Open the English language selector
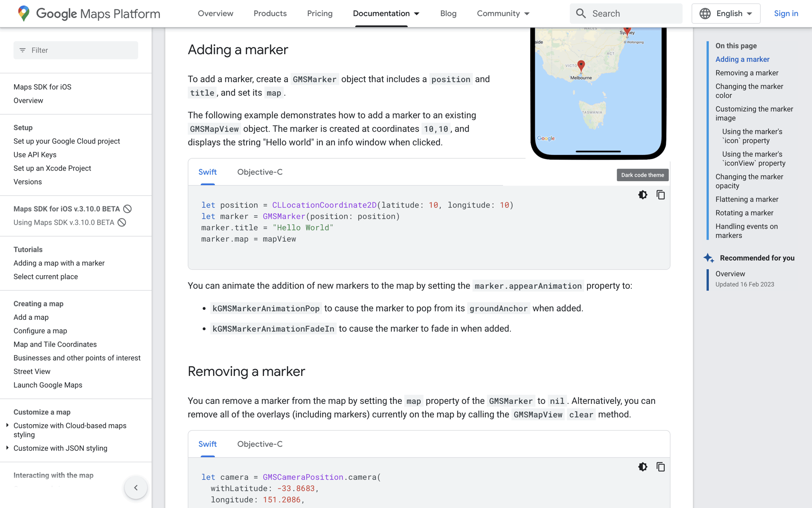This screenshot has height=508, width=812. tap(726, 14)
